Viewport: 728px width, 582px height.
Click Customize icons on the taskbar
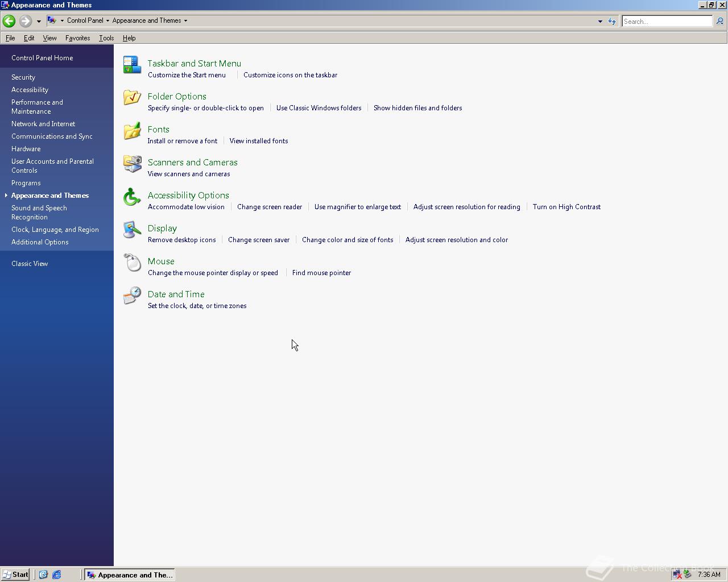tap(290, 75)
